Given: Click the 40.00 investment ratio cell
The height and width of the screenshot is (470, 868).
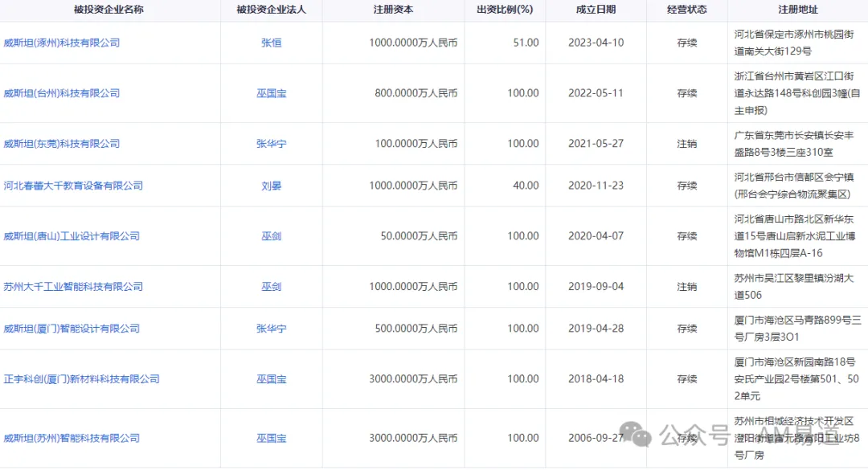Looking at the screenshot, I should pos(526,186).
